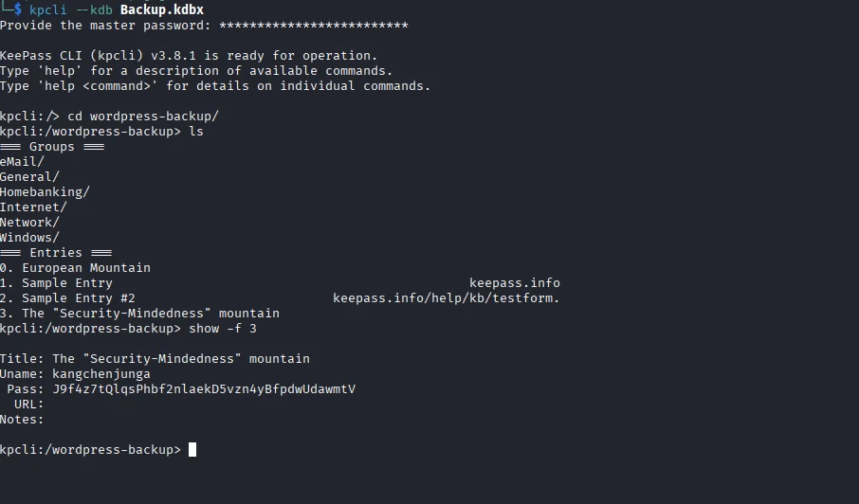Click the European Mountain entry
The width and height of the screenshot is (859, 504).
click(85, 268)
